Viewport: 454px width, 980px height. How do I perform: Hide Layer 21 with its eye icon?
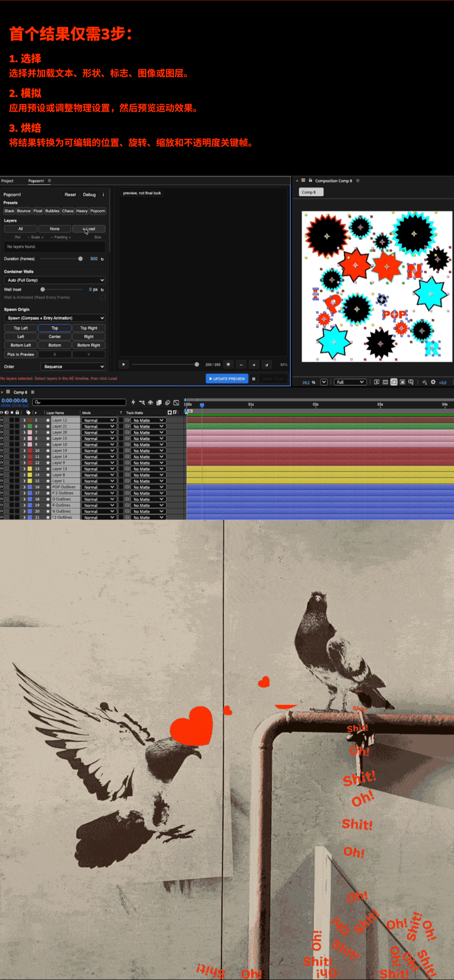coord(1,426)
